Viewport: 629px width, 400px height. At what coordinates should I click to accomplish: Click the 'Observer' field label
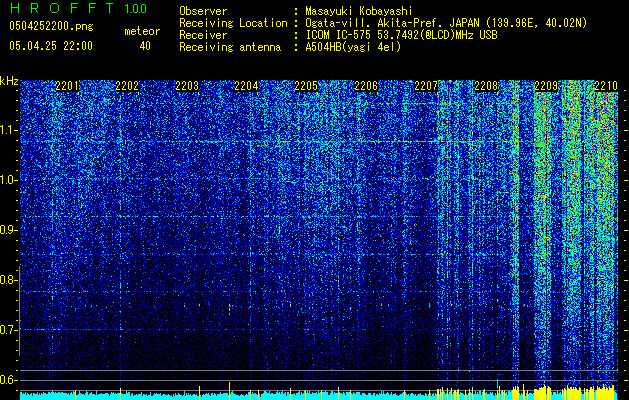pyautogui.click(x=203, y=11)
